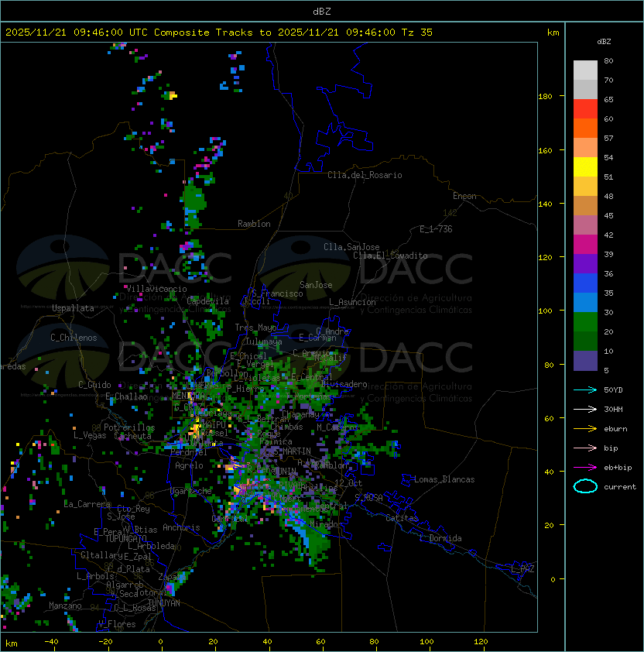Click the 'L_Vegas' map label

tap(90, 435)
